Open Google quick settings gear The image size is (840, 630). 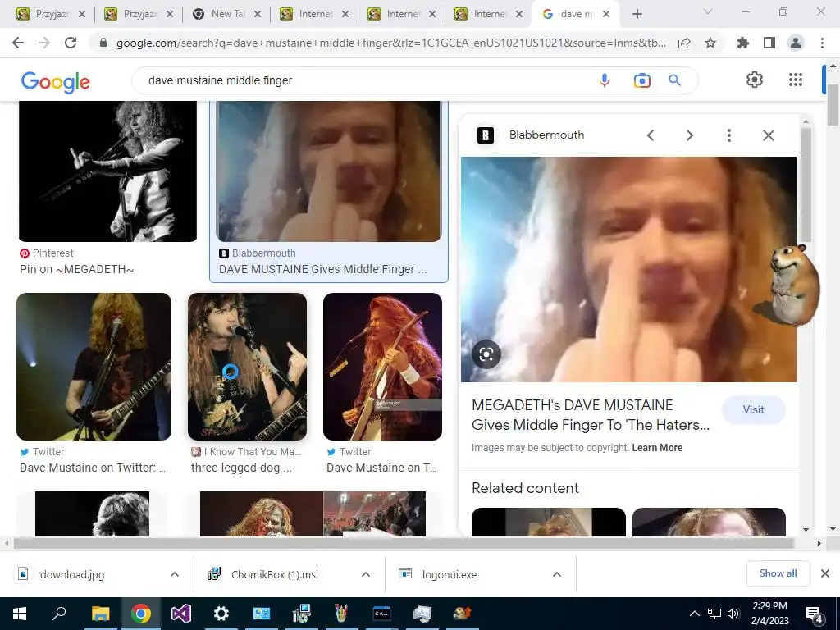(x=755, y=80)
